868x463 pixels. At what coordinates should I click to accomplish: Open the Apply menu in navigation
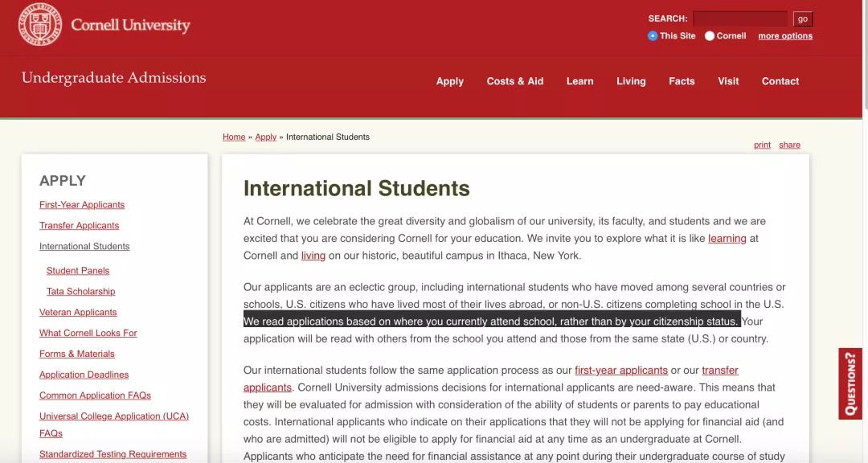[449, 81]
